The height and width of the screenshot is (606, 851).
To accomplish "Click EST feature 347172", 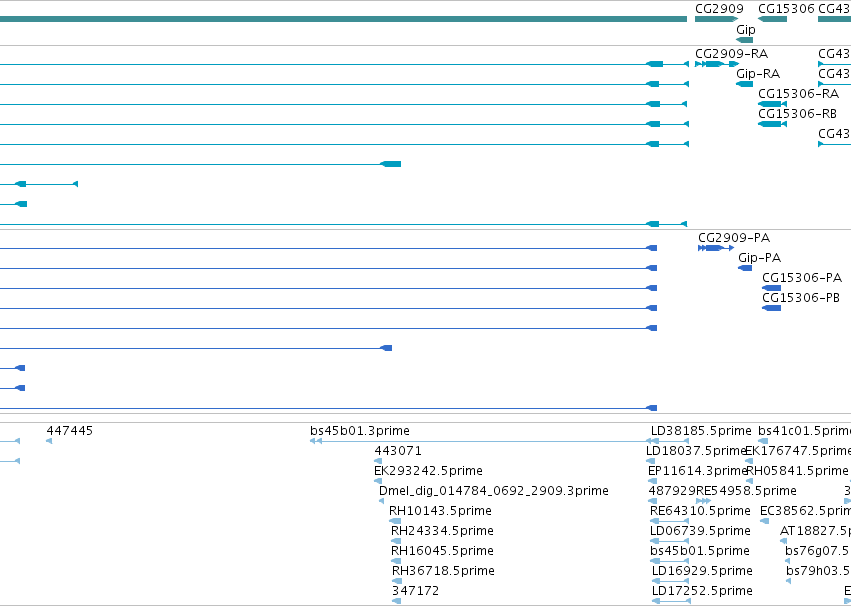I will click(x=415, y=591).
